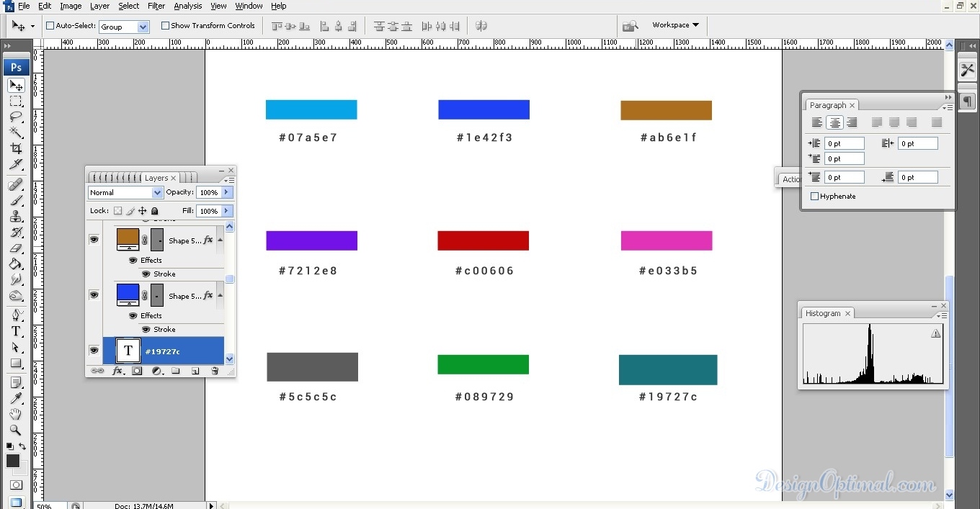Click the brown Shape 5 layer thumbnail
Image resolution: width=980 pixels, height=509 pixels.
coord(128,239)
